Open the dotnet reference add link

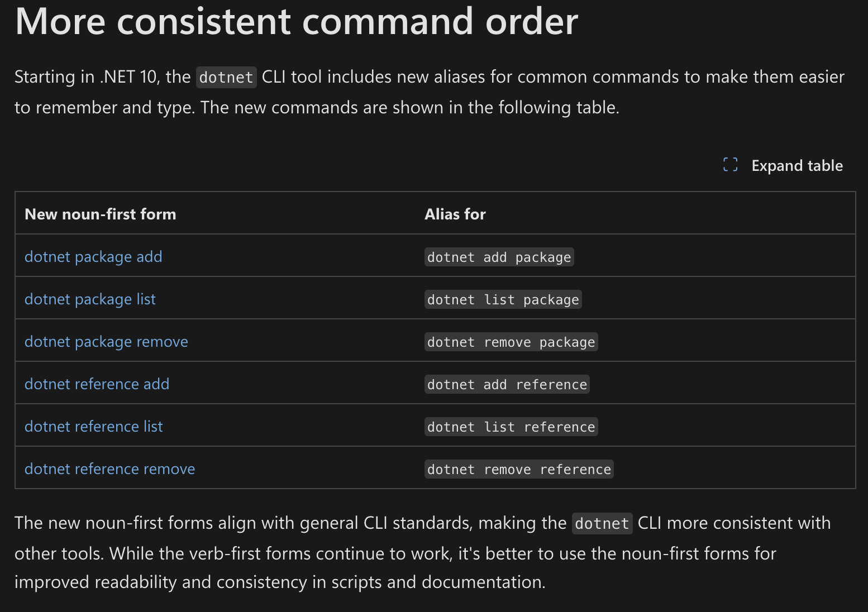coord(97,384)
